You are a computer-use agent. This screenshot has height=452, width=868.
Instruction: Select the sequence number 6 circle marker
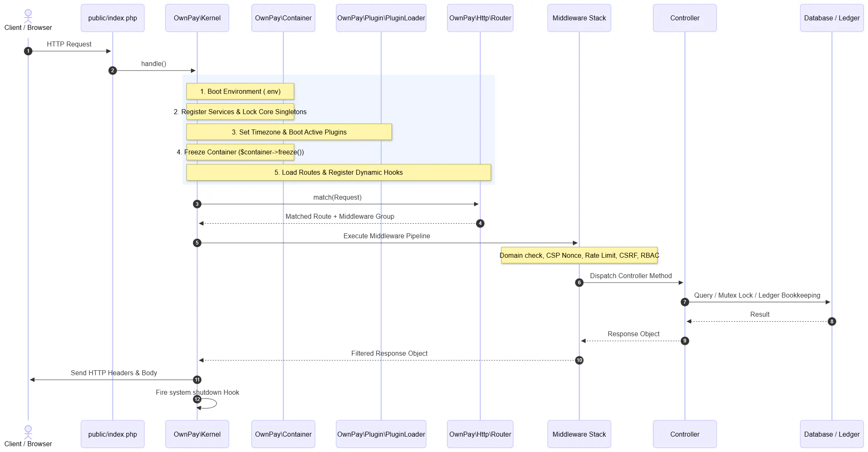579,283
